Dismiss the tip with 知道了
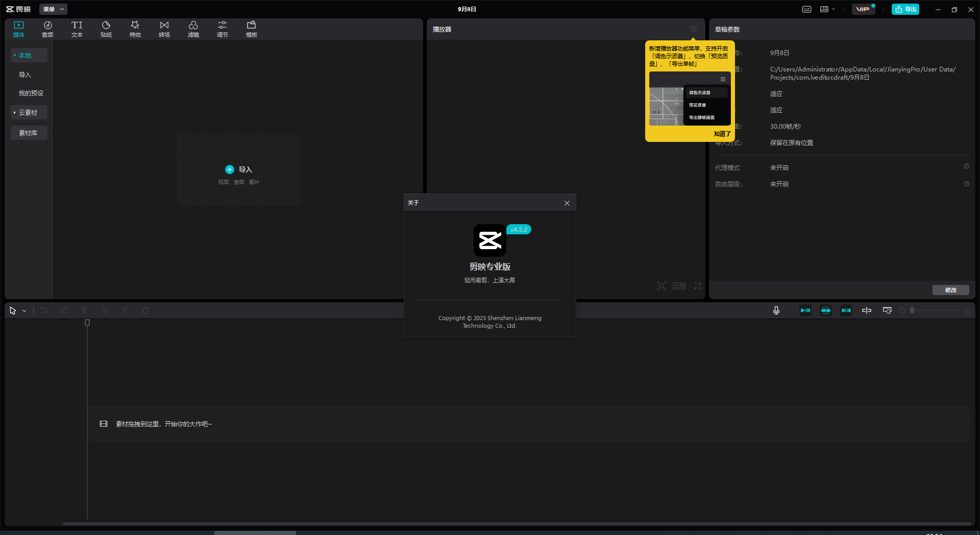 722,134
